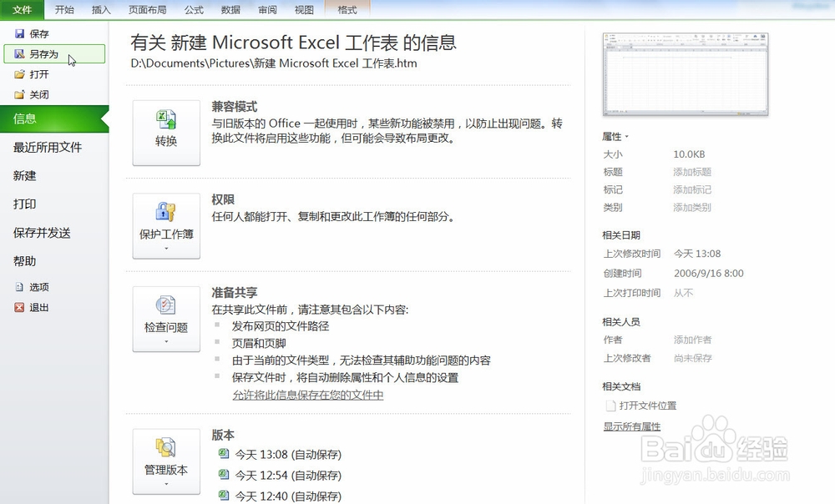
Task: Click the 准备共享 heading
Action: click(235, 292)
